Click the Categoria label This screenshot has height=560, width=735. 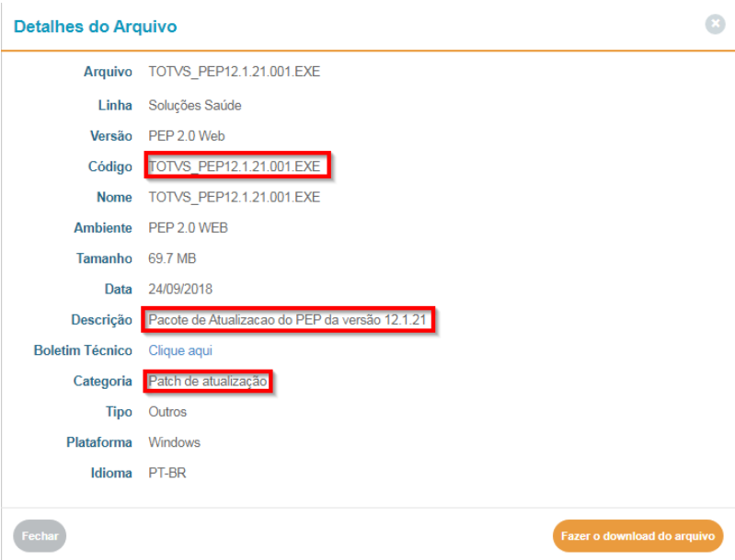103,382
